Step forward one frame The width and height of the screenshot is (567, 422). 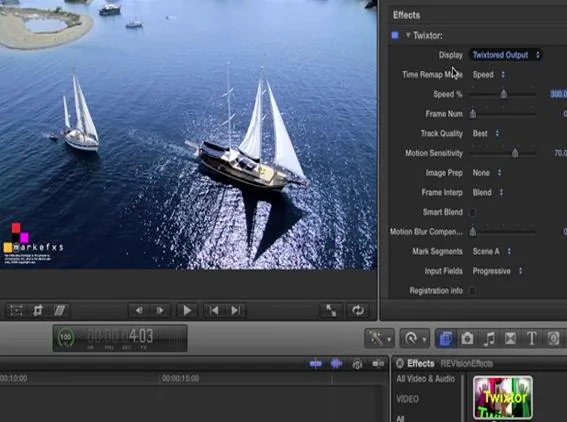[x=160, y=310]
